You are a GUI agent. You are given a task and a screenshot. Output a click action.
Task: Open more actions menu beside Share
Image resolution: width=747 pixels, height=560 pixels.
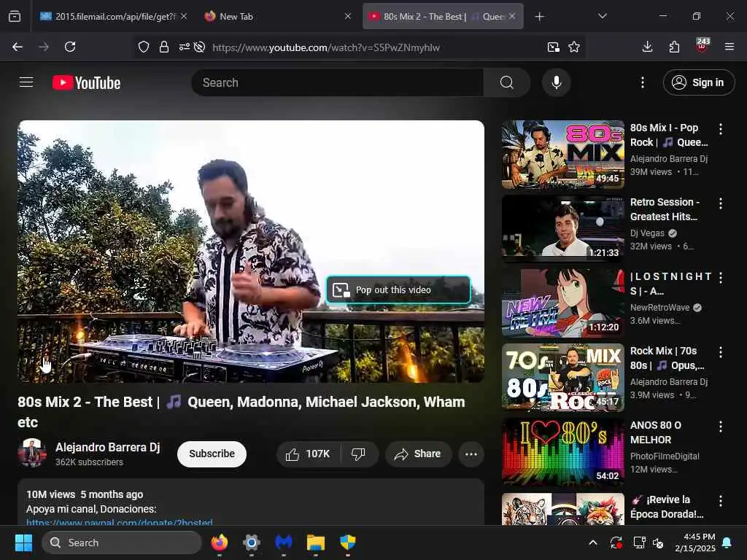(x=471, y=454)
